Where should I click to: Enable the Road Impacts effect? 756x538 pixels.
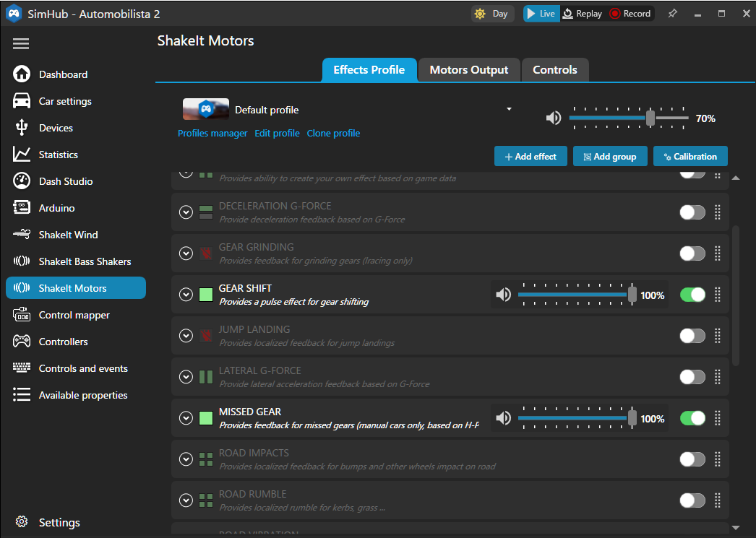coord(692,459)
